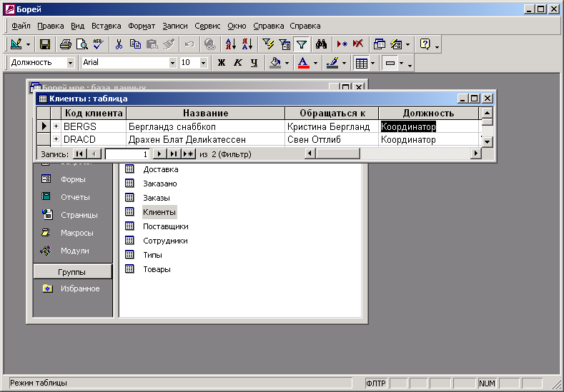Print the table with the printer icon
Screen dimensions: 564x392
pos(66,44)
